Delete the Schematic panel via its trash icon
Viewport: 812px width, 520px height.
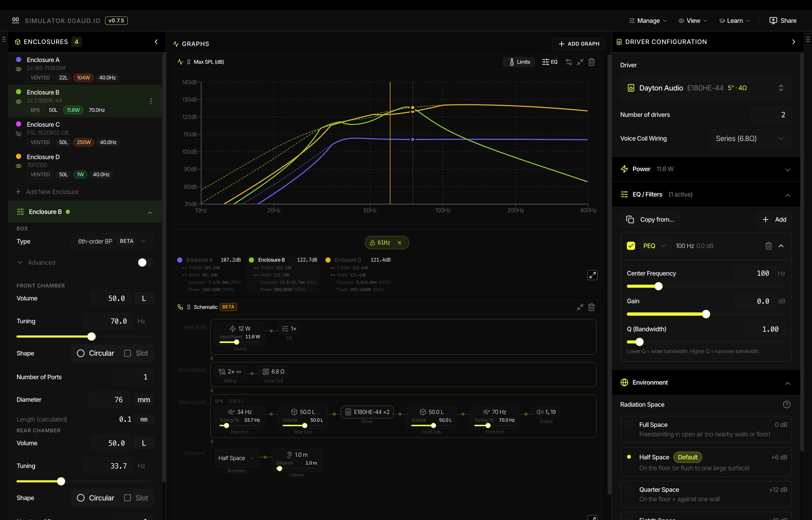pyautogui.click(x=592, y=307)
